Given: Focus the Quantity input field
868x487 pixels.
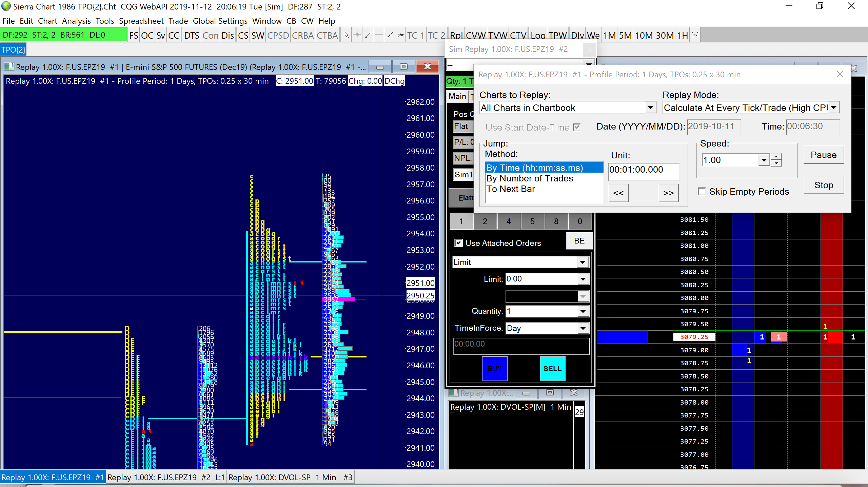Looking at the screenshot, I should (x=541, y=311).
